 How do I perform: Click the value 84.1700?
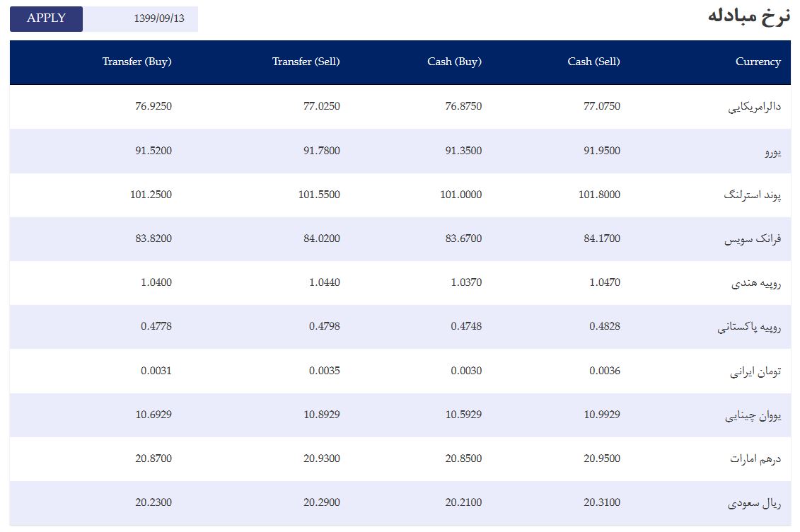pyautogui.click(x=602, y=238)
